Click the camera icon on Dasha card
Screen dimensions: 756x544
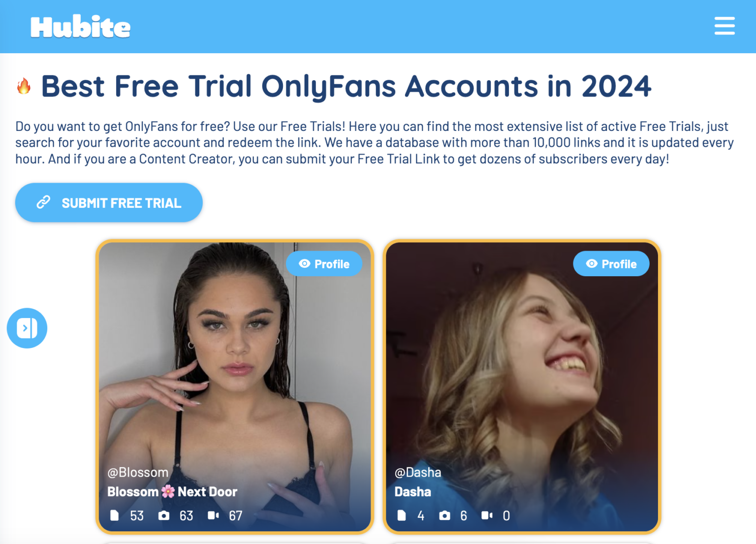(x=444, y=515)
